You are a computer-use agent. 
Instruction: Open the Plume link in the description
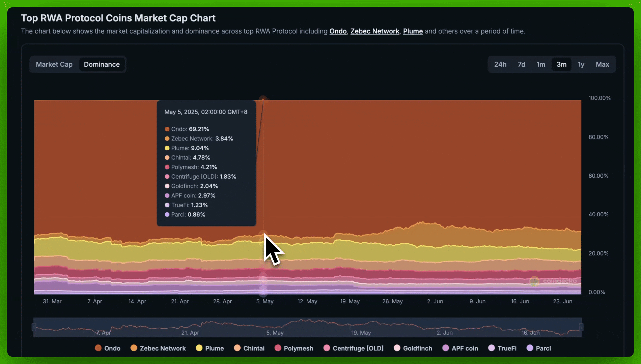pyautogui.click(x=413, y=31)
